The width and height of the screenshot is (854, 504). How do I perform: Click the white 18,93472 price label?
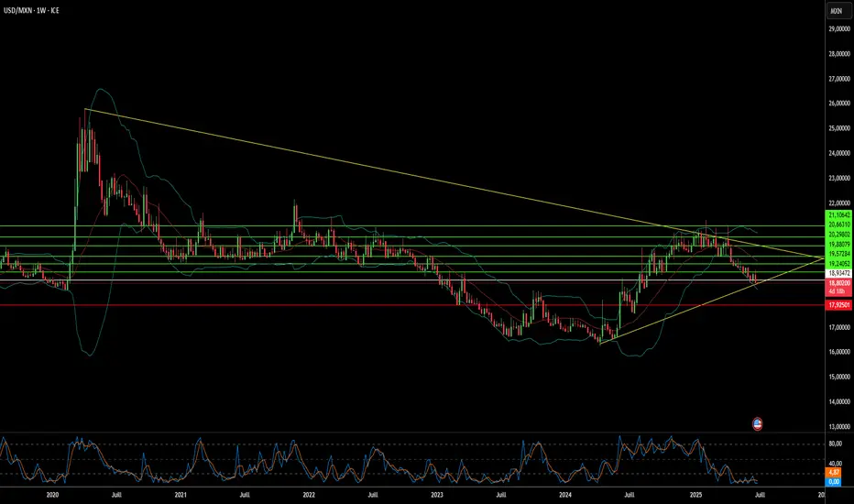click(839, 273)
